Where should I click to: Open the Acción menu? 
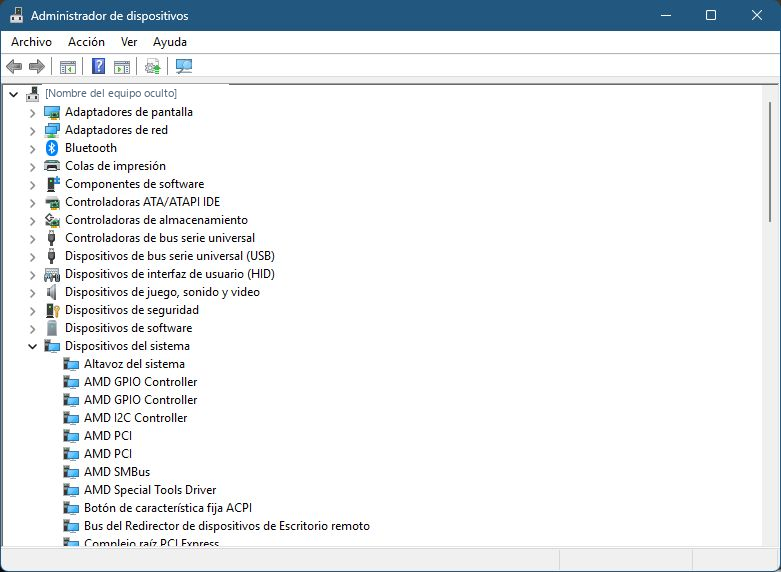(x=86, y=42)
